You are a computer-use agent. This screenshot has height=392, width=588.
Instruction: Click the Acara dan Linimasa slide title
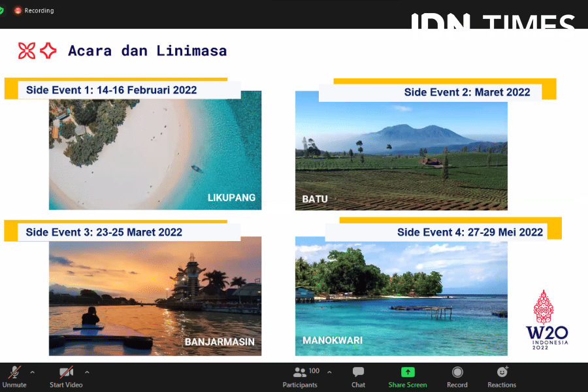point(147,51)
